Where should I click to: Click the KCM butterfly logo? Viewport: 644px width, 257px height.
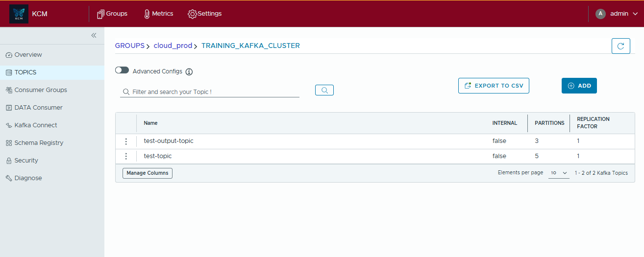[x=19, y=14]
